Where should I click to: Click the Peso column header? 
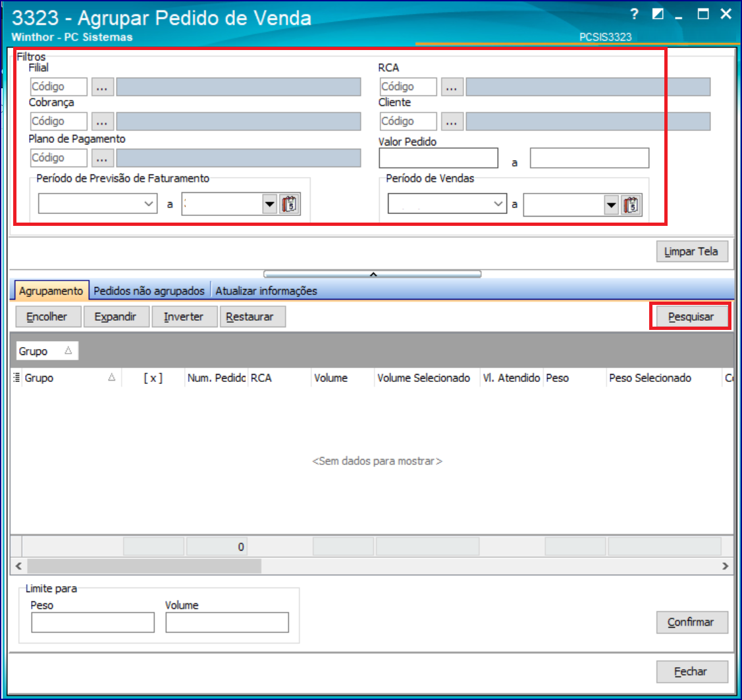pyautogui.click(x=575, y=378)
